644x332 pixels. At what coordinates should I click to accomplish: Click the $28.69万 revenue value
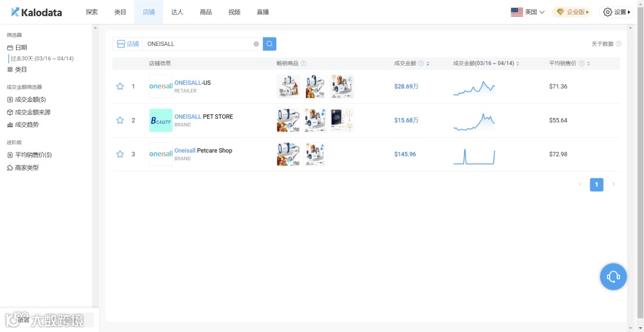click(x=406, y=86)
